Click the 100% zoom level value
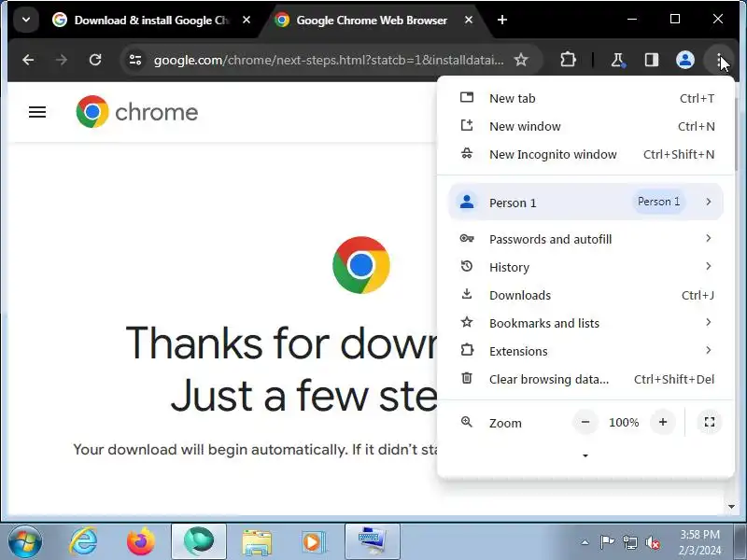 coord(624,423)
